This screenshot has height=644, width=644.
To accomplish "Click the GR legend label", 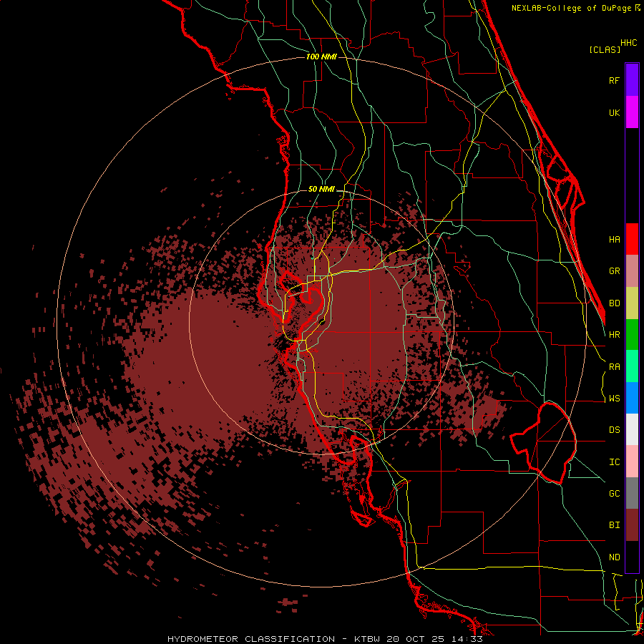I will (x=615, y=271).
